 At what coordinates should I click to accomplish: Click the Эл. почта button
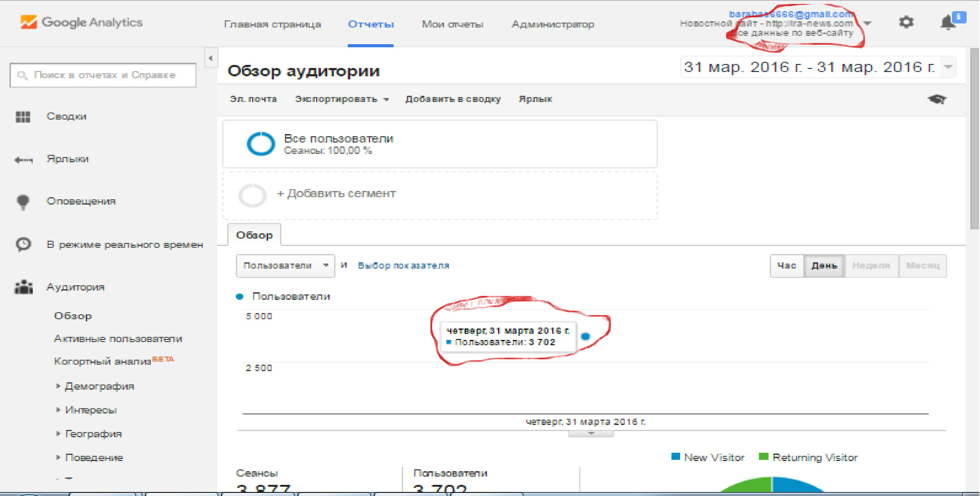(253, 99)
